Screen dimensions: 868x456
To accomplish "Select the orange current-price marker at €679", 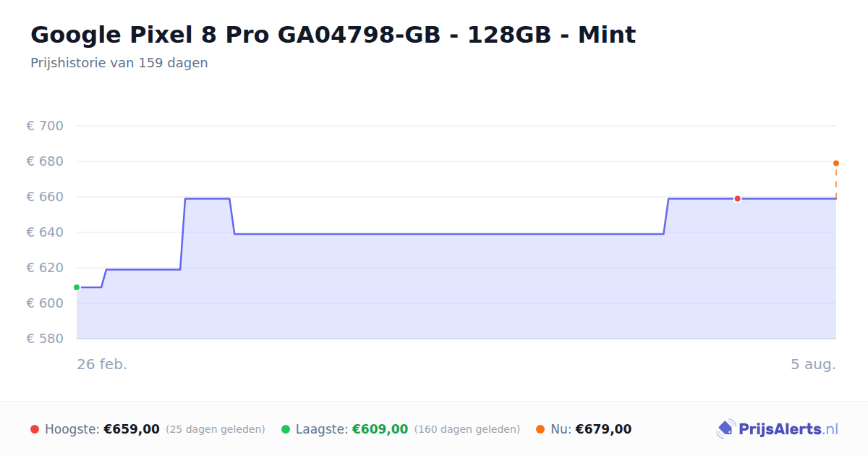I will click(x=836, y=163).
